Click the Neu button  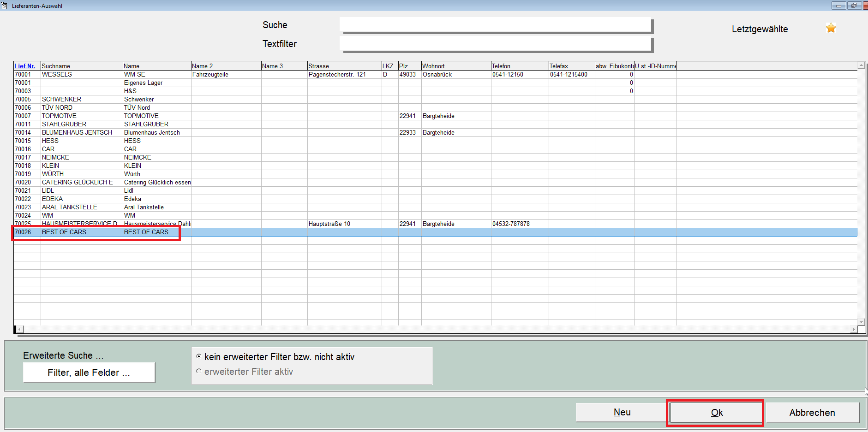(622, 412)
